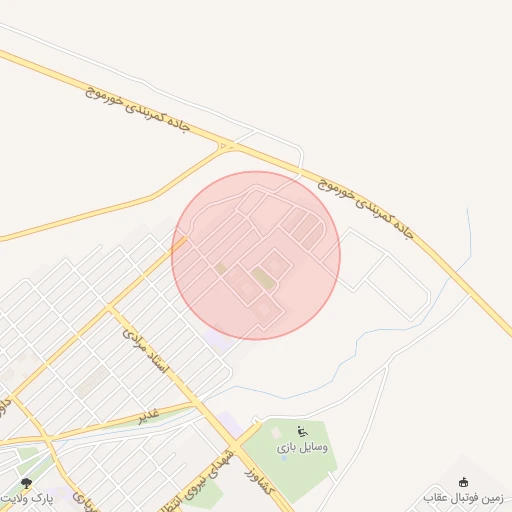Click the green playground park area

(x=289, y=460)
